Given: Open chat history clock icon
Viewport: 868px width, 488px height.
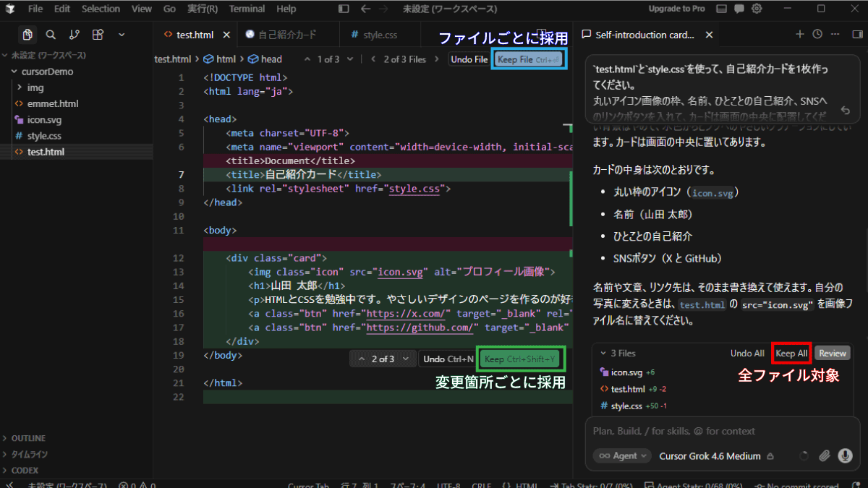Looking at the screenshot, I should [817, 34].
